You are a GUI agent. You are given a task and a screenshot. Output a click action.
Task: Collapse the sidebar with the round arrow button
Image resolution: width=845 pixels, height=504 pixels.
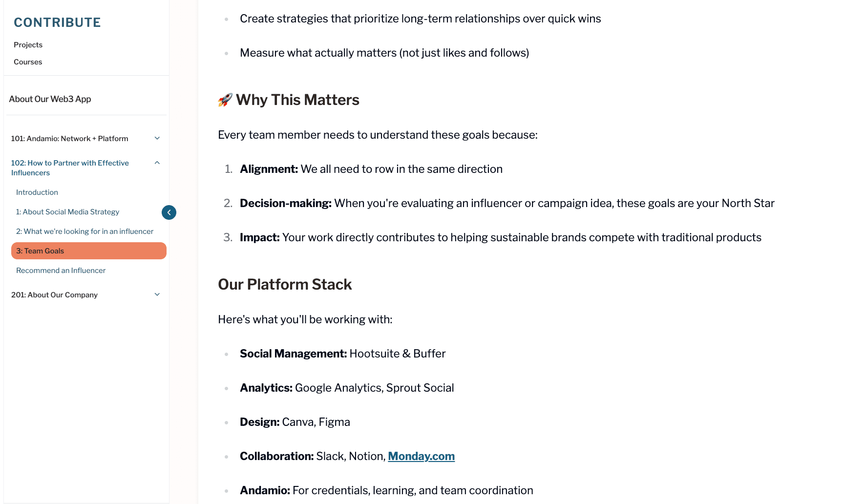coord(169,212)
